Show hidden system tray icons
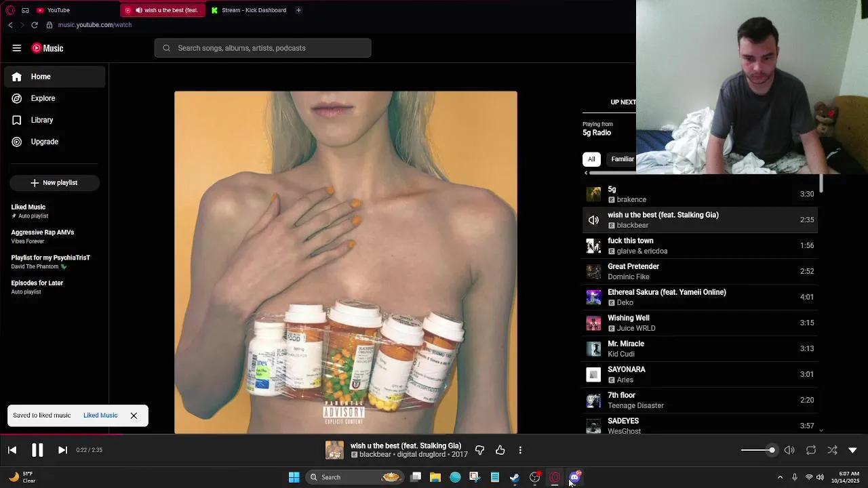Screen dimensions: 868x488 (x=780, y=477)
